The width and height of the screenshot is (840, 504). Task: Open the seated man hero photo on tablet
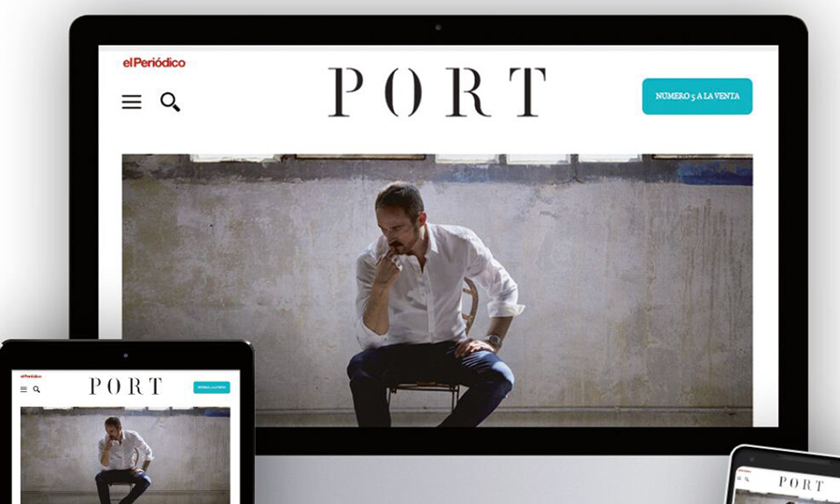point(125,455)
